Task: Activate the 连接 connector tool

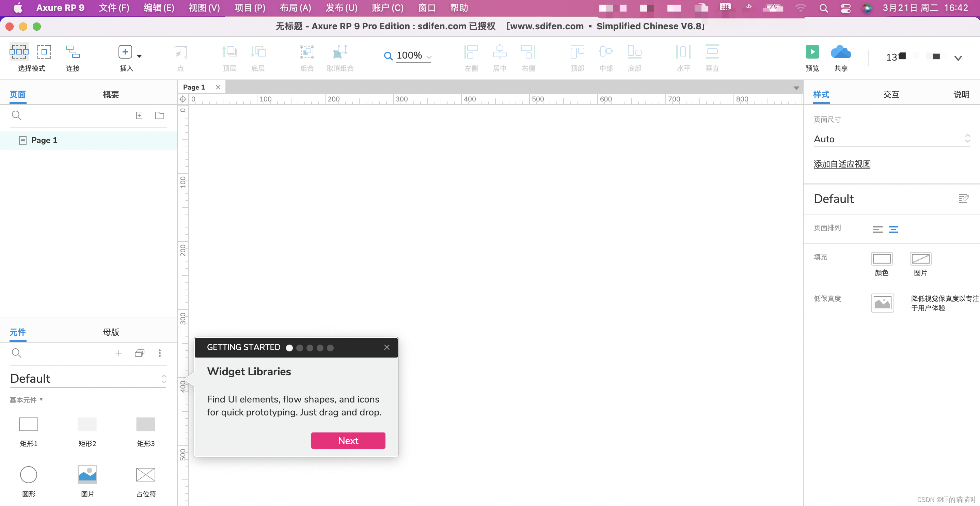Action: (73, 52)
